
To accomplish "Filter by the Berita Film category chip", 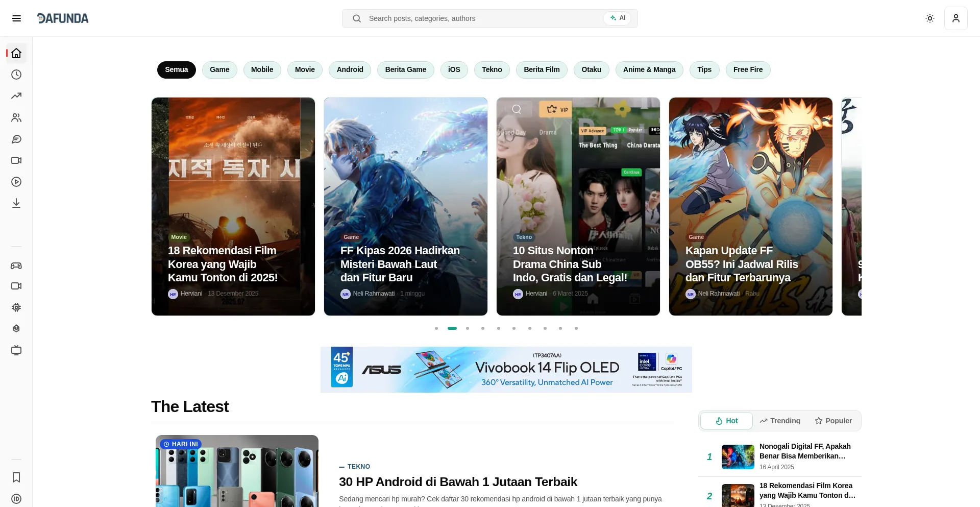I will (542, 70).
